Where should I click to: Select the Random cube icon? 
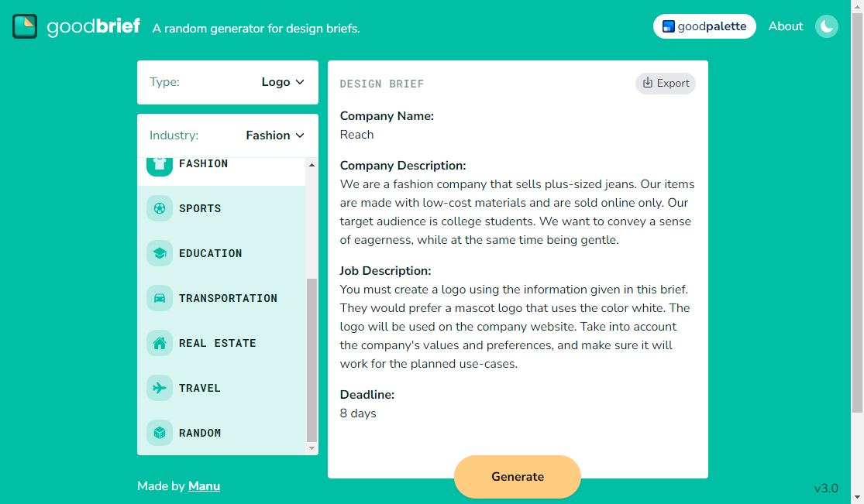pos(159,433)
